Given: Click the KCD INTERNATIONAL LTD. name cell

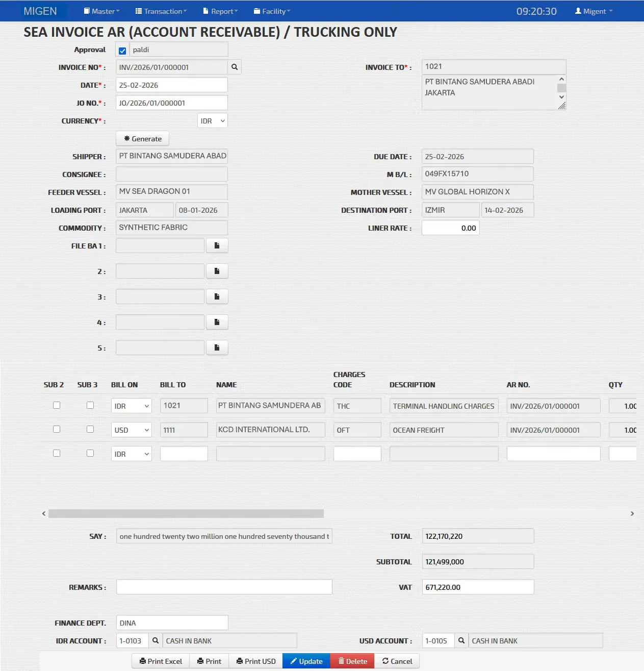Looking at the screenshot, I should [x=271, y=430].
